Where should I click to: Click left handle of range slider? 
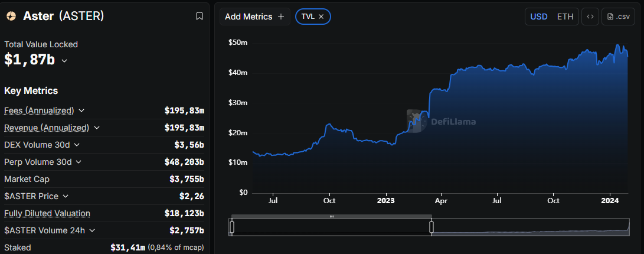pyautogui.click(x=231, y=227)
